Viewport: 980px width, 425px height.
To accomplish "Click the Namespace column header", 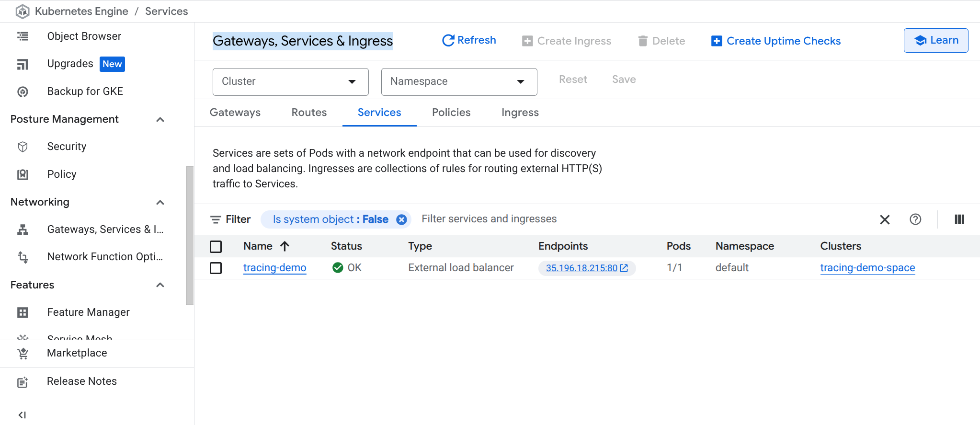I will point(745,246).
